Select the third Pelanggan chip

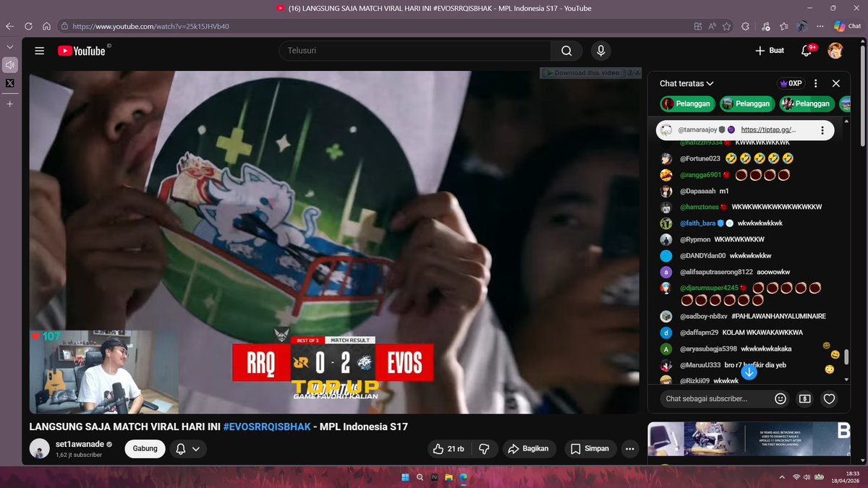click(807, 104)
